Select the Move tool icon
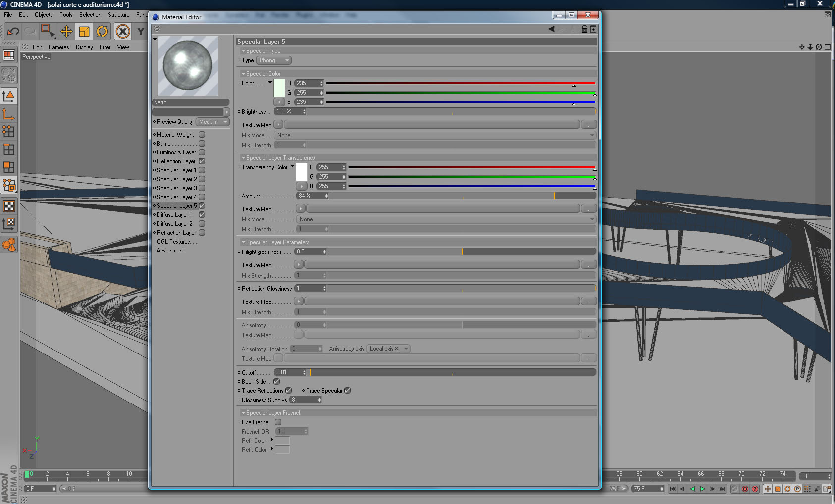Image resolution: width=835 pixels, height=504 pixels. (x=66, y=32)
